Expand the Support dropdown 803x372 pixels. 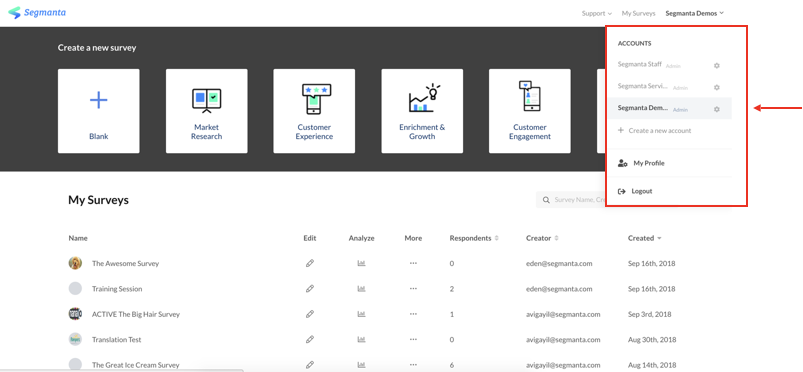[597, 13]
